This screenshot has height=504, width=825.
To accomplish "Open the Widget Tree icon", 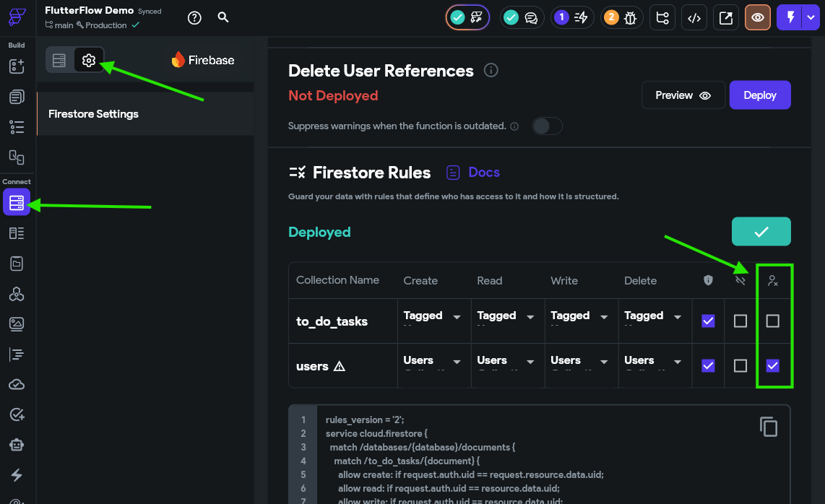I will coord(17,127).
